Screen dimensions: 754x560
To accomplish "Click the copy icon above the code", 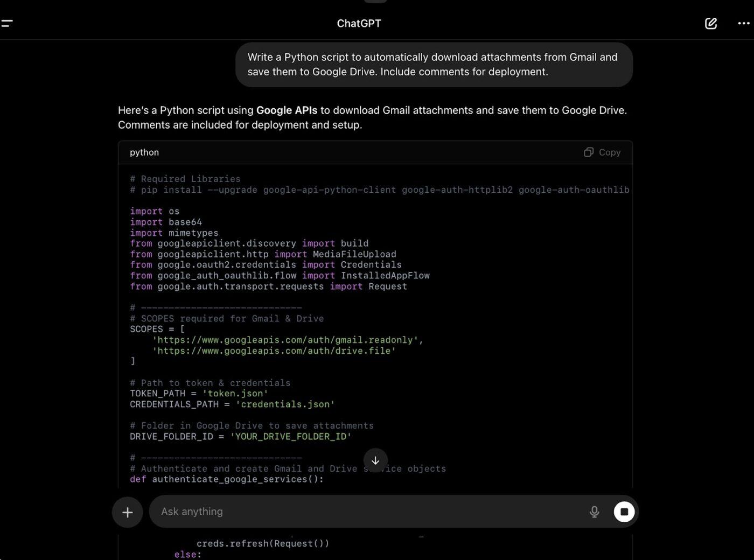I will click(x=589, y=152).
